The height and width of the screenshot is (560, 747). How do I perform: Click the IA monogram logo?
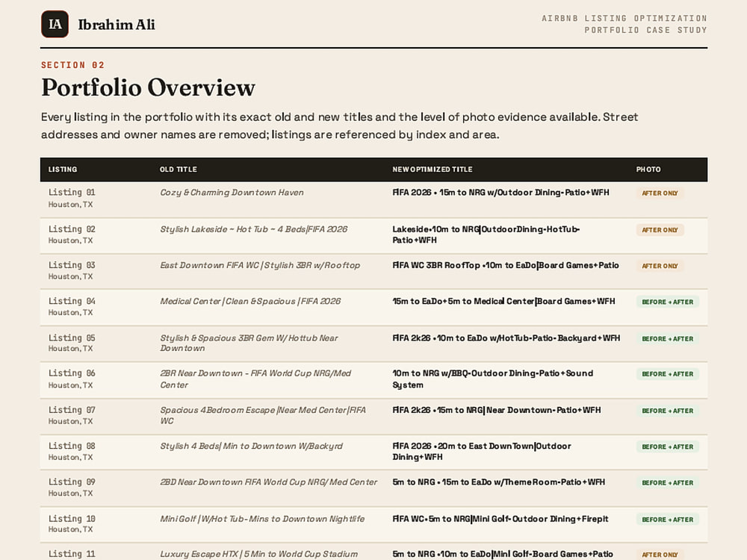55,25
